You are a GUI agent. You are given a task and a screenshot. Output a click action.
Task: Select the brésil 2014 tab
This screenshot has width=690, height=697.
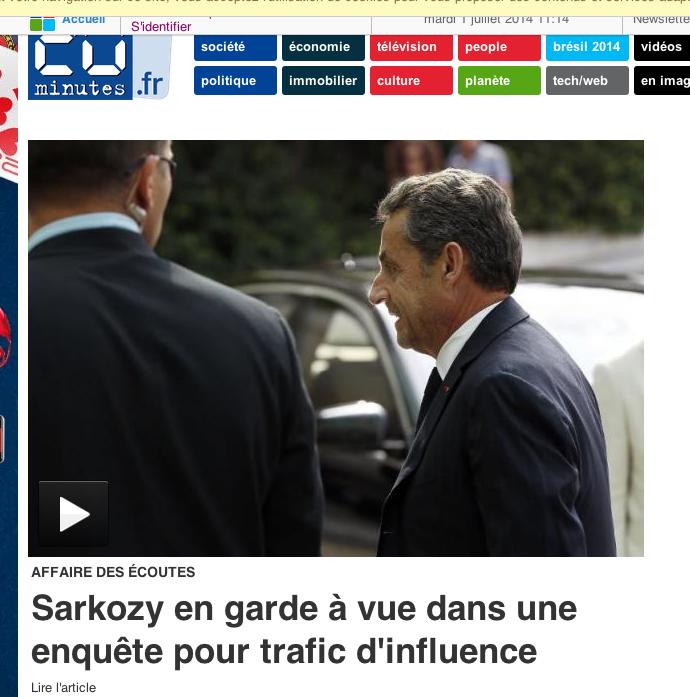coord(587,48)
